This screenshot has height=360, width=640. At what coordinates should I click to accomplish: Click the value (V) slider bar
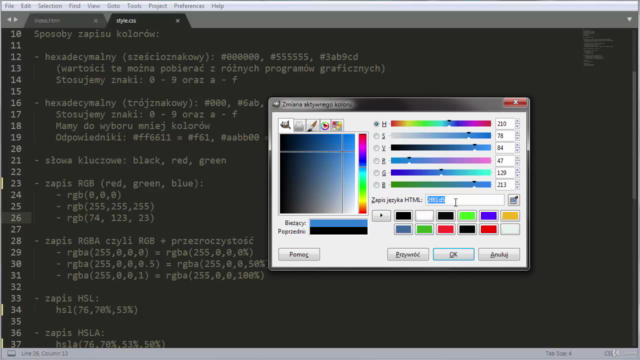441,148
